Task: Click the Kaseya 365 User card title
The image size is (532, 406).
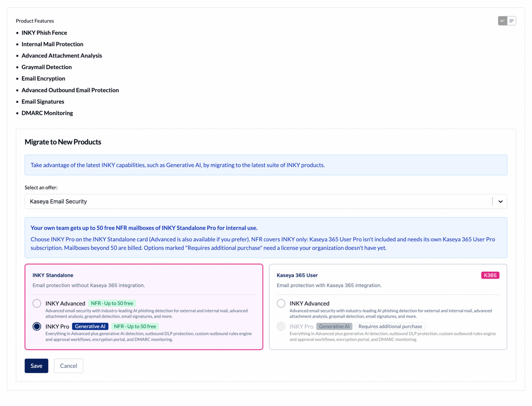Action: point(297,275)
